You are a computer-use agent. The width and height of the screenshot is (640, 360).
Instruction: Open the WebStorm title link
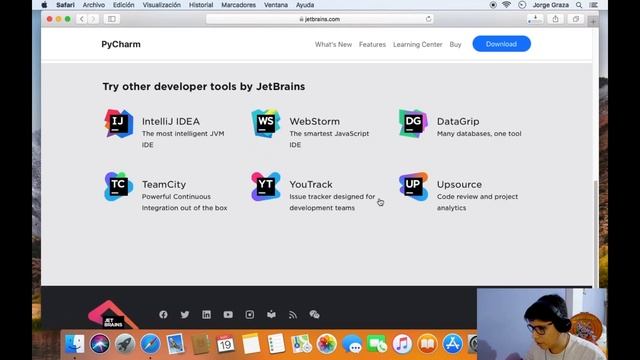click(x=314, y=121)
